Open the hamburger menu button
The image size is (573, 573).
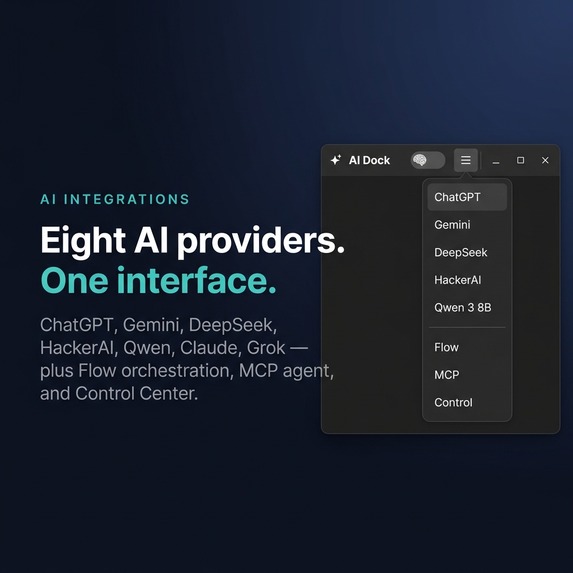466,160
